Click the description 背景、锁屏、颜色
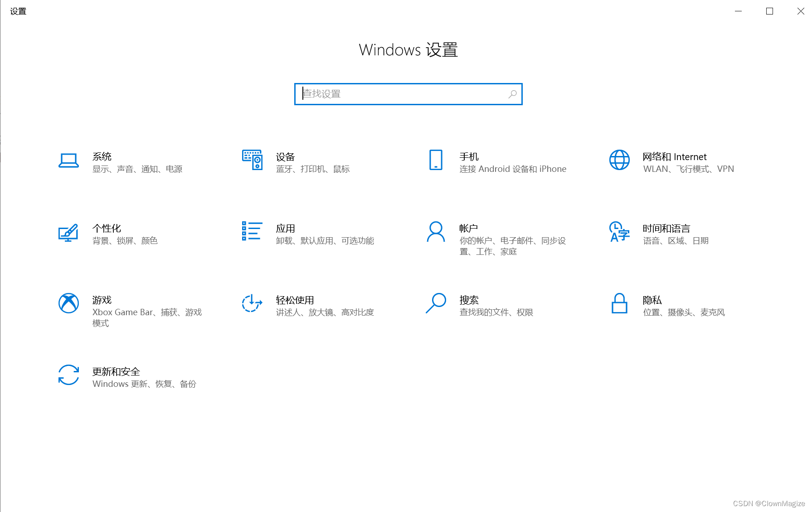812x512 pixels. point(125,241)
